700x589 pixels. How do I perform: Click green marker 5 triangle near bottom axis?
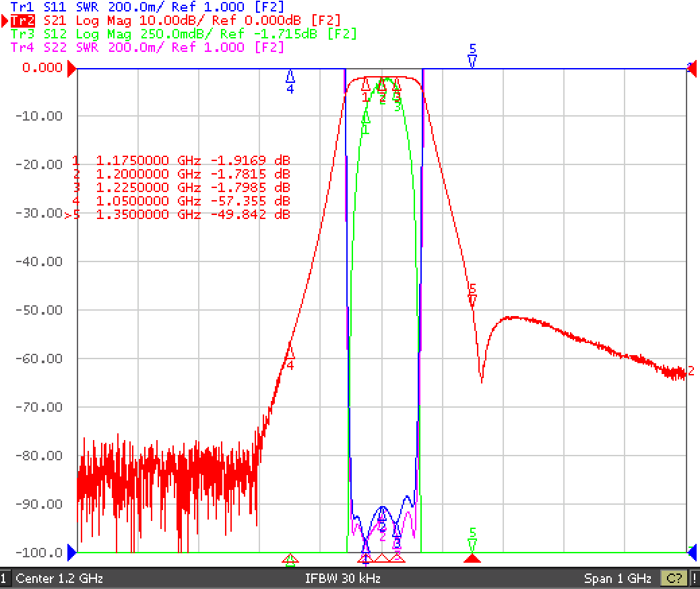point(472,545)
